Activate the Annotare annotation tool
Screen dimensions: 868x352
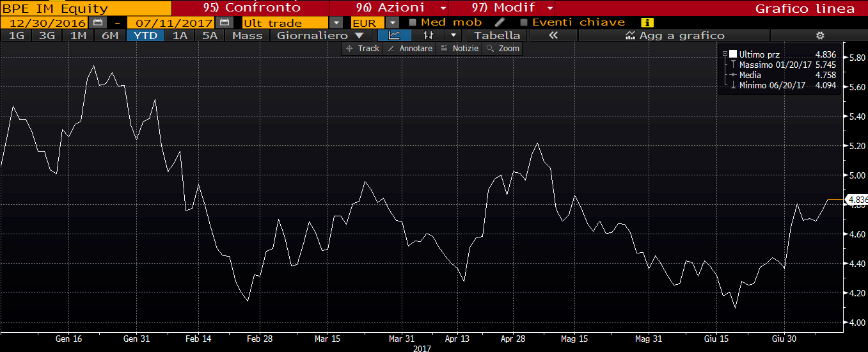click(x=409, y=49)
